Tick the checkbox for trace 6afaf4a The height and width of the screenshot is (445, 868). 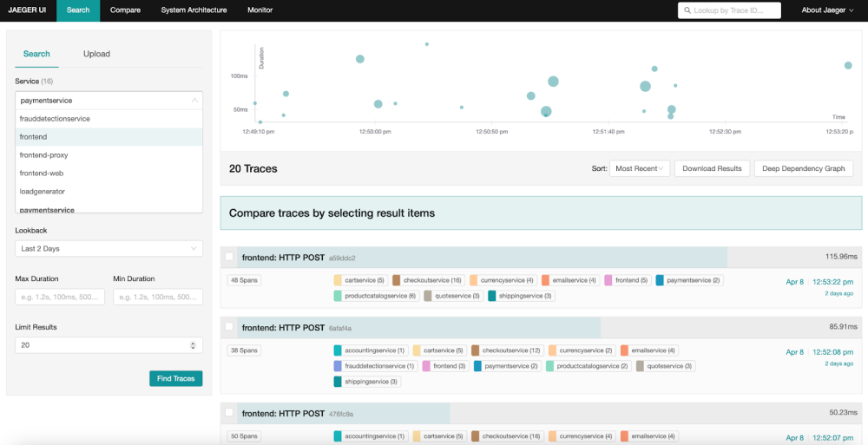pos(229,327)
